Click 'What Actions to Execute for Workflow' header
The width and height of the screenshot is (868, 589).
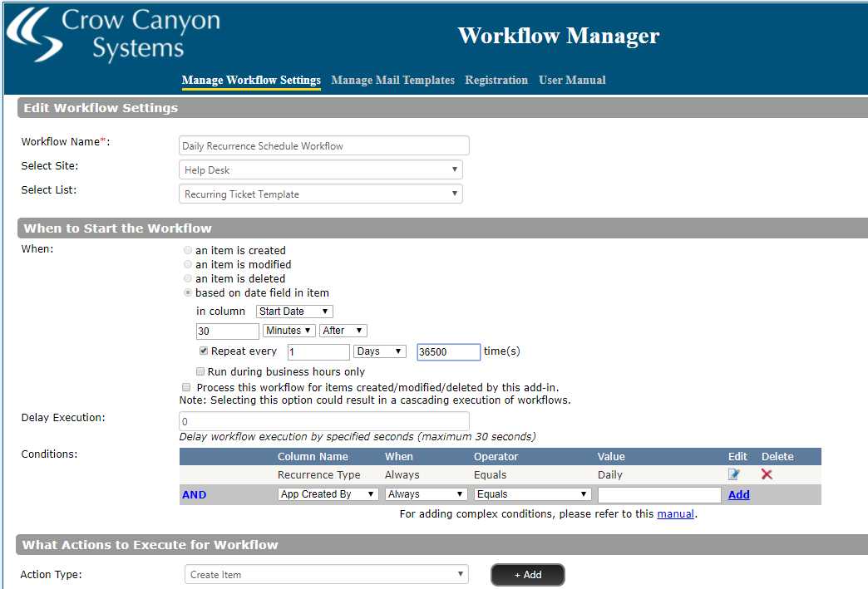[150, 545]
